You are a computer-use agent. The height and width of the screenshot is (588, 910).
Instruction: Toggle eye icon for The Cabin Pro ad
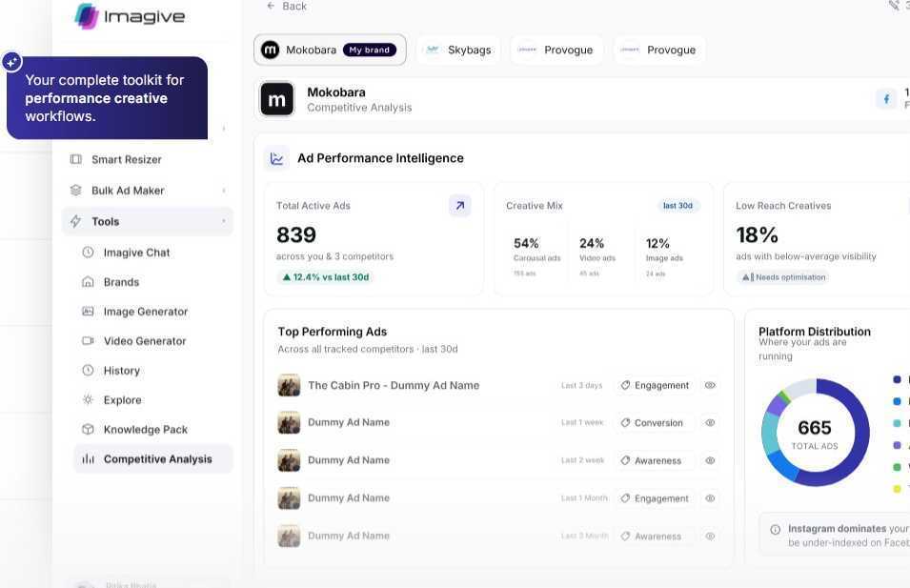(x=710, y=385)
